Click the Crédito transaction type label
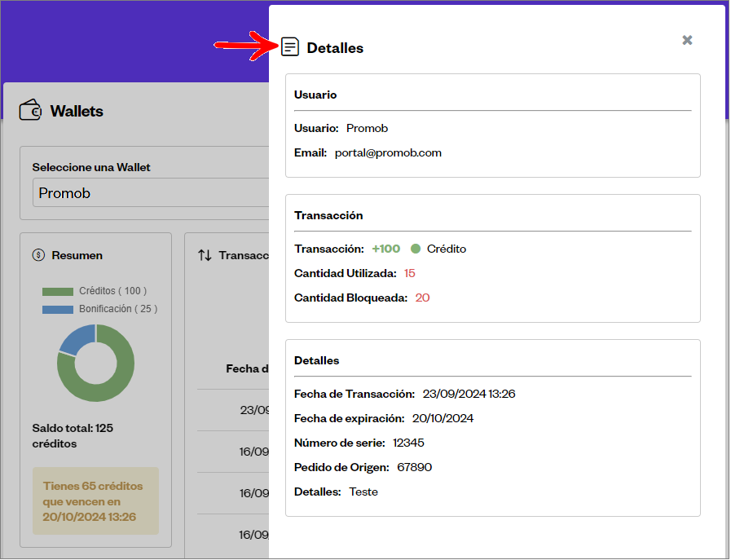Screen dimensions: 731x560 pos(447,249)
